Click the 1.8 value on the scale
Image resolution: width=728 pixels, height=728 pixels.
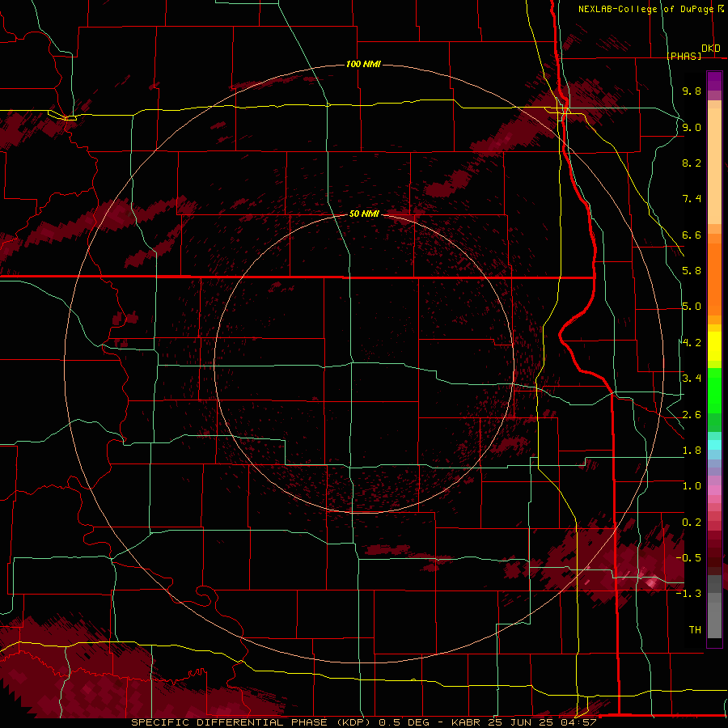[692, 451]
